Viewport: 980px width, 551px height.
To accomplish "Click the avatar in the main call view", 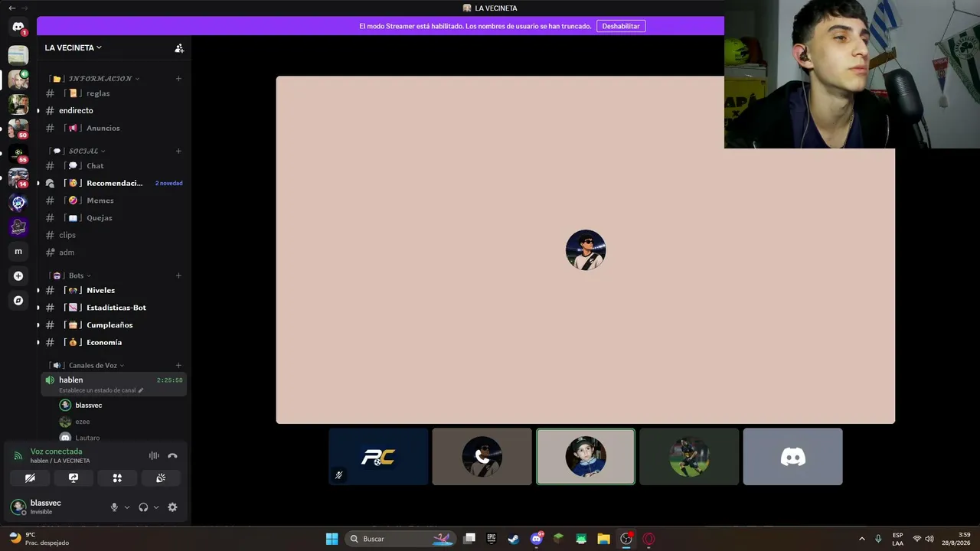I will click(586, 250).
